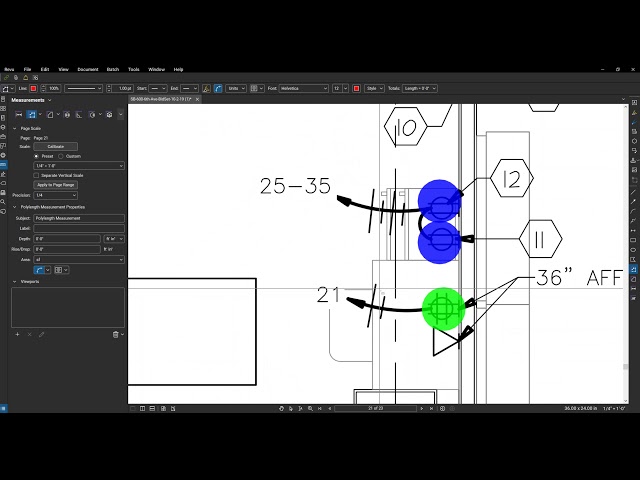Open the View menu
Screen dimensions: 640x480
(x=63, y=69)
